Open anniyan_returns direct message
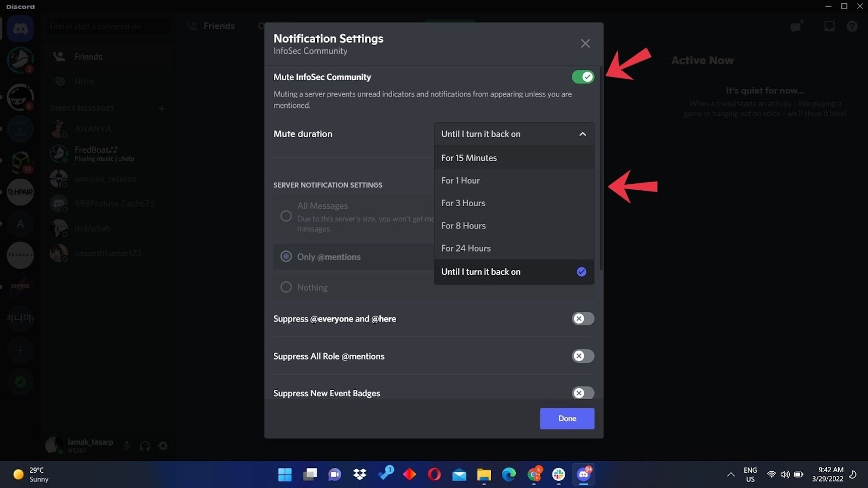This screenshot has height=488, width=868. pyautogui.click(x=108, y=178)
